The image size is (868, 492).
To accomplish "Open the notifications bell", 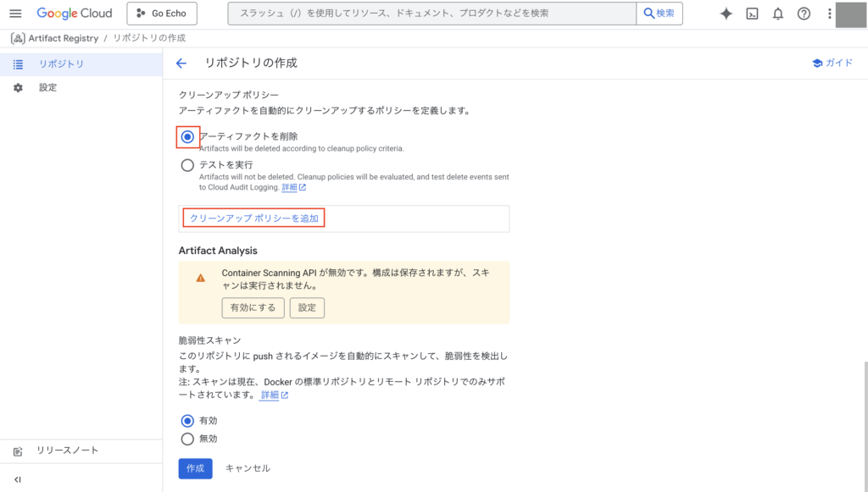I will click(777, 14).
